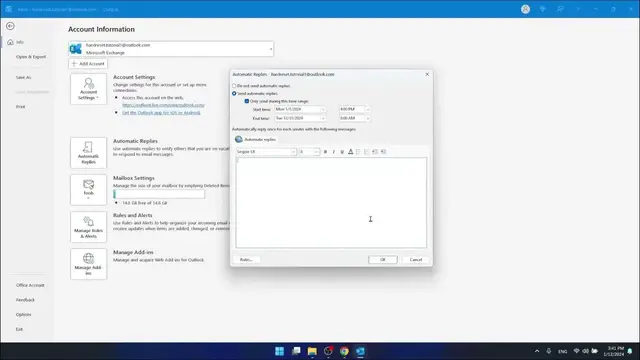
Task: Click the Add Account button
Action: click(x=88, y=64)
